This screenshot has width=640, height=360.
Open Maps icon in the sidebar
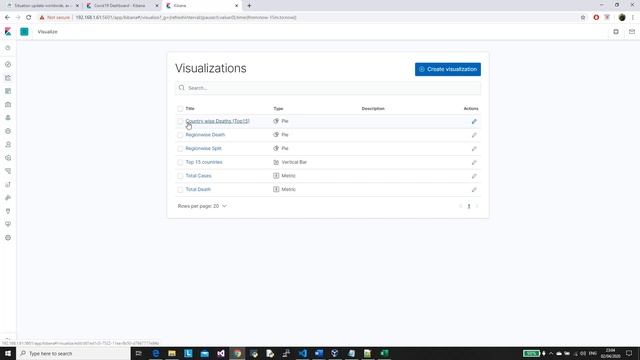[x=8, y=118]
